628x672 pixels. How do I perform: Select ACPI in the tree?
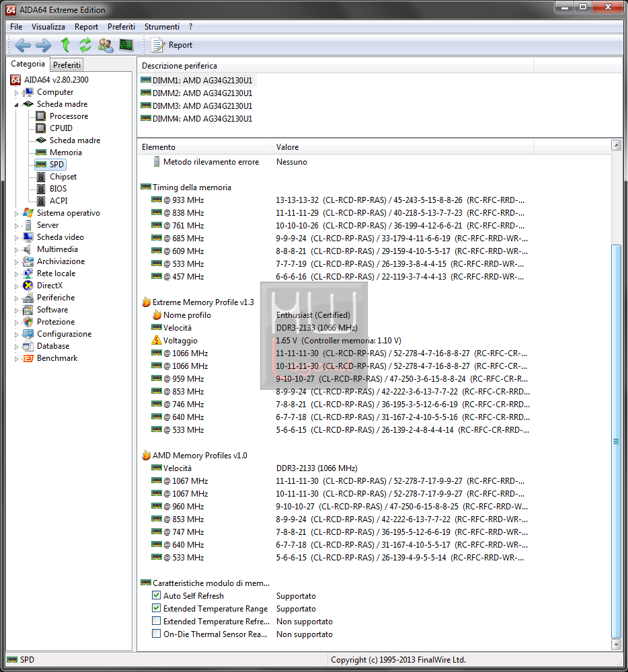58,200
